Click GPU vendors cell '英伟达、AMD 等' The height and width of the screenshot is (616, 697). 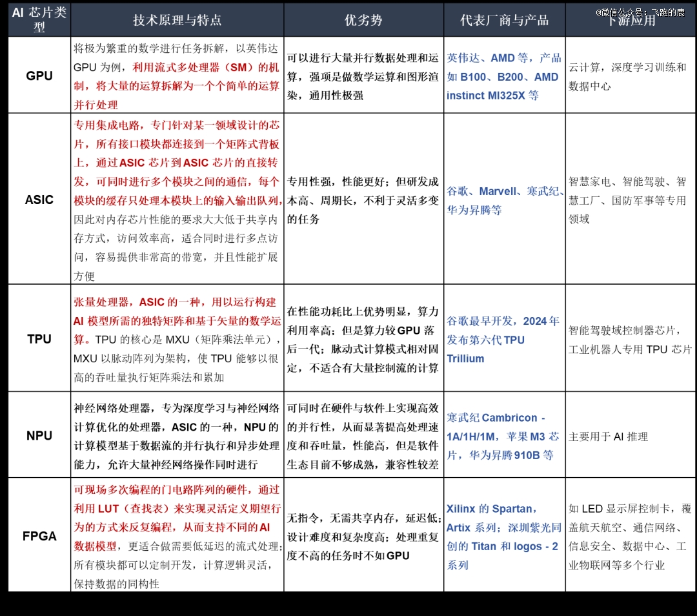(x=505, y=75)
